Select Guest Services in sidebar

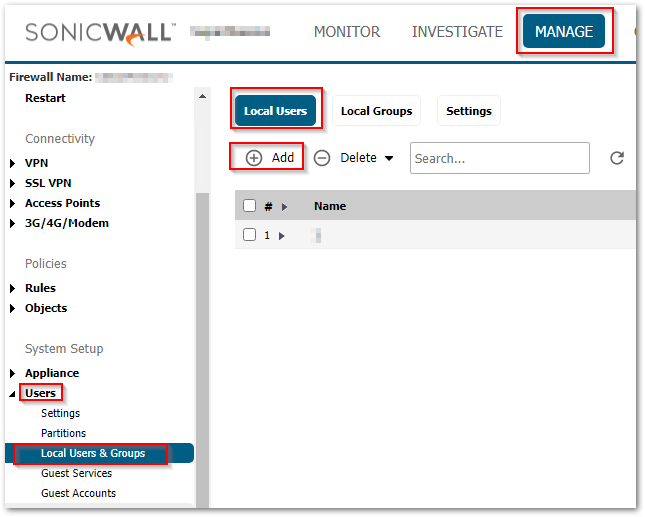pos(76,473)
